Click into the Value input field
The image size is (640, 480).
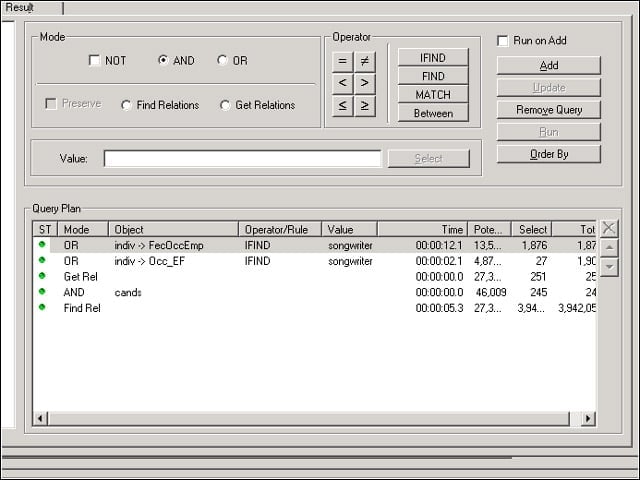(x=242, y=158)
